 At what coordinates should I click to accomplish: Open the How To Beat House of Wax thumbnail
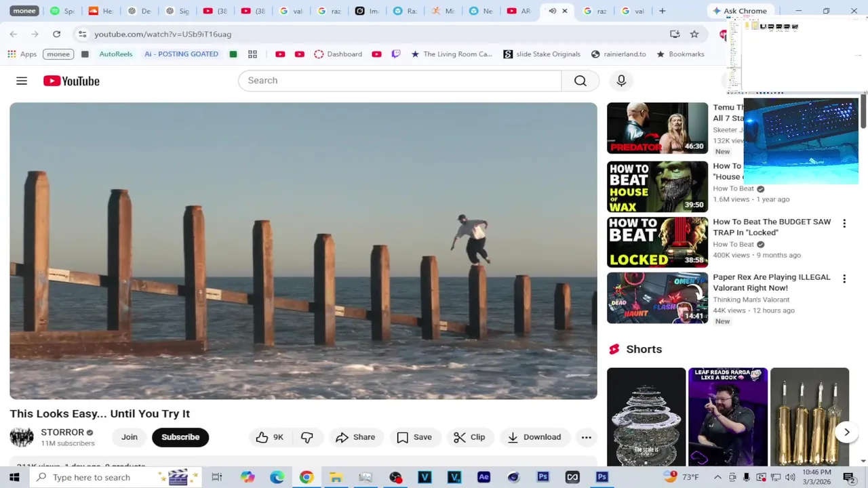[x=657, y=186]
